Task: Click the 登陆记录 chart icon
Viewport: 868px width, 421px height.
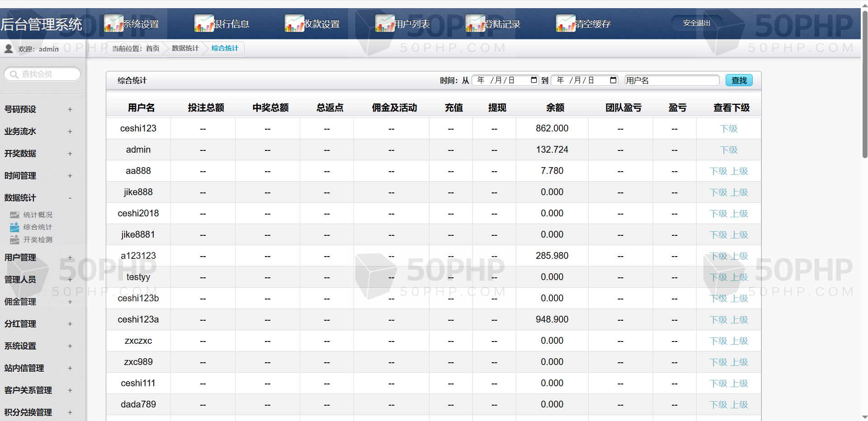Action: [x=475, y=23]
